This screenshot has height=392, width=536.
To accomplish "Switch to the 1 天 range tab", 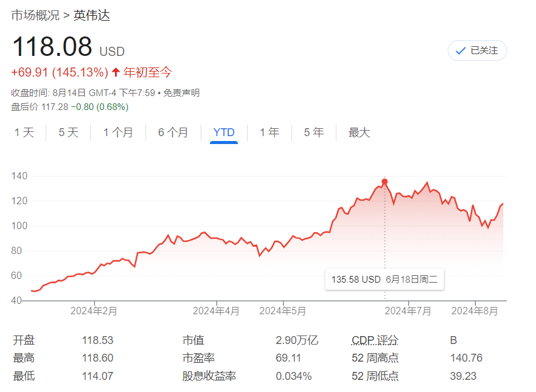I will pyautogui.click(x=24, y=132).
